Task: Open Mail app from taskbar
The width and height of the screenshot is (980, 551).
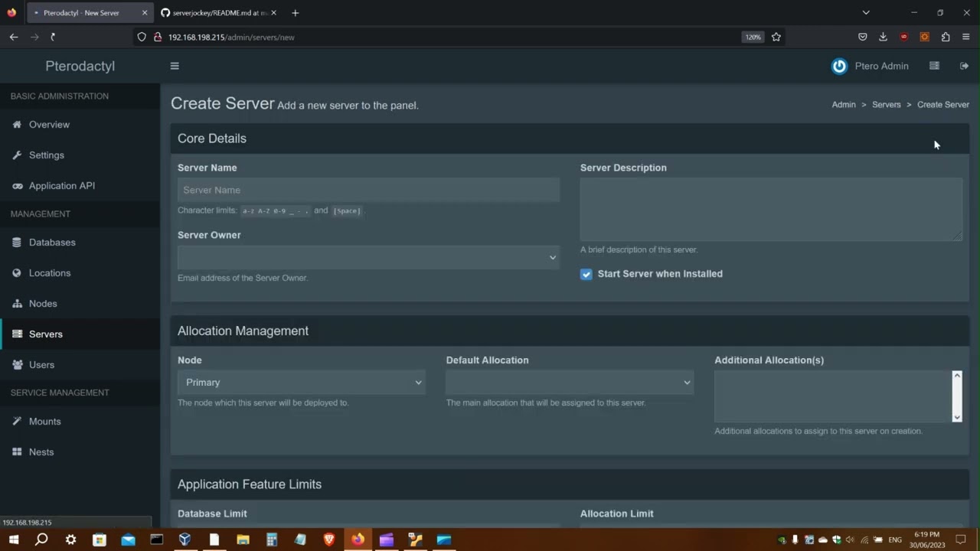Action: (x=128, y=540)
